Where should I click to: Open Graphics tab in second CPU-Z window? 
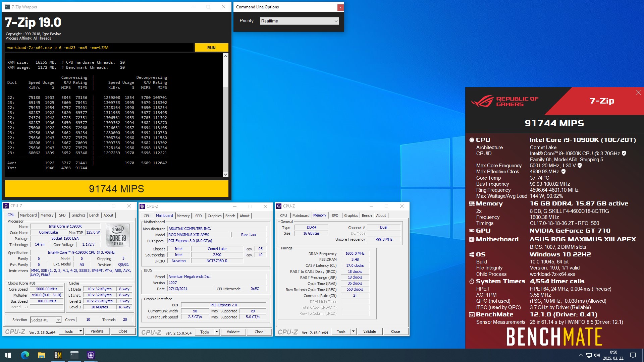(215, 216)
